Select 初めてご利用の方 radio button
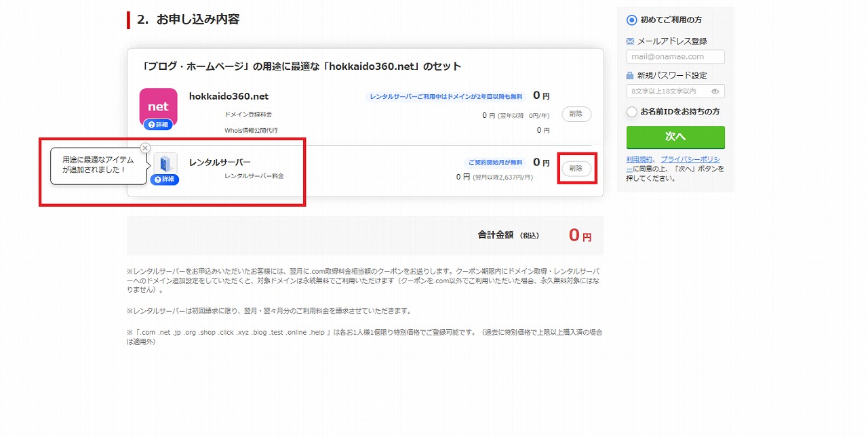This screenshot has height=437, width=868. tap(632, 20)
